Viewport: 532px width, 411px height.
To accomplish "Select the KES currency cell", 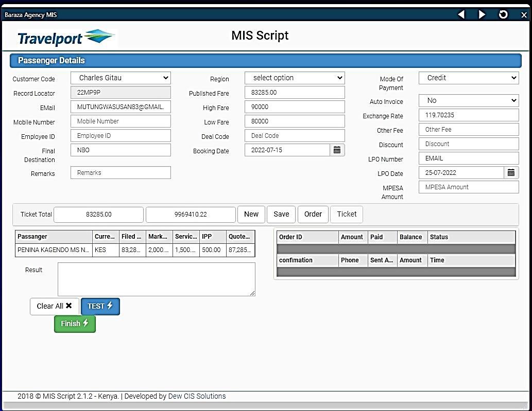I will tap(106, 250).
